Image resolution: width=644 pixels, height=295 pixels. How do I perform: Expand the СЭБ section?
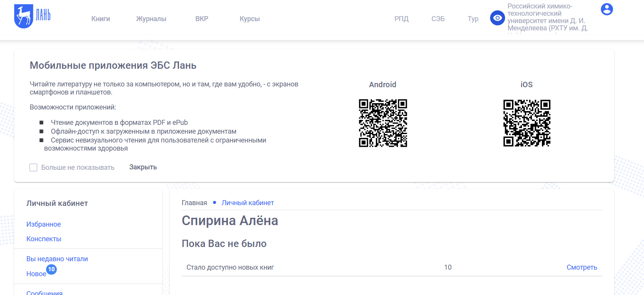(437, 18)
